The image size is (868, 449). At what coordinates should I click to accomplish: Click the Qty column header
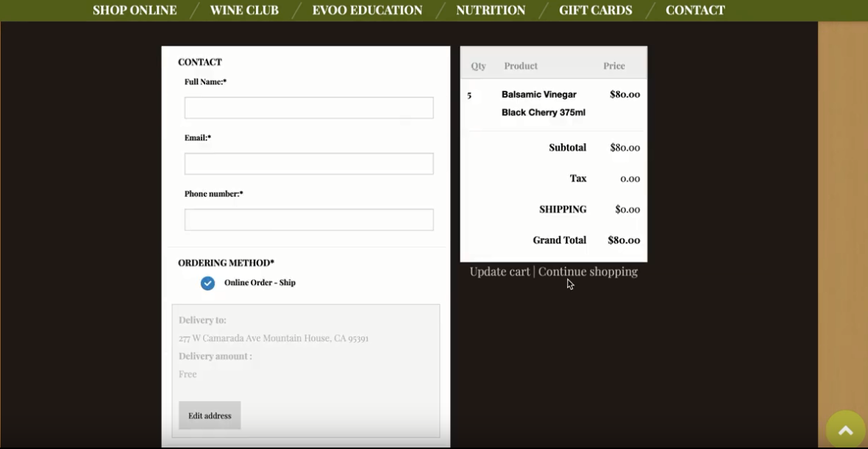click(x=478, y=66)
